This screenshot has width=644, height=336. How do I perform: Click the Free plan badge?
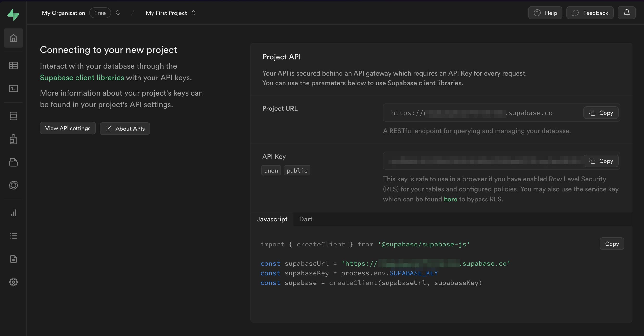pos(100,13)
